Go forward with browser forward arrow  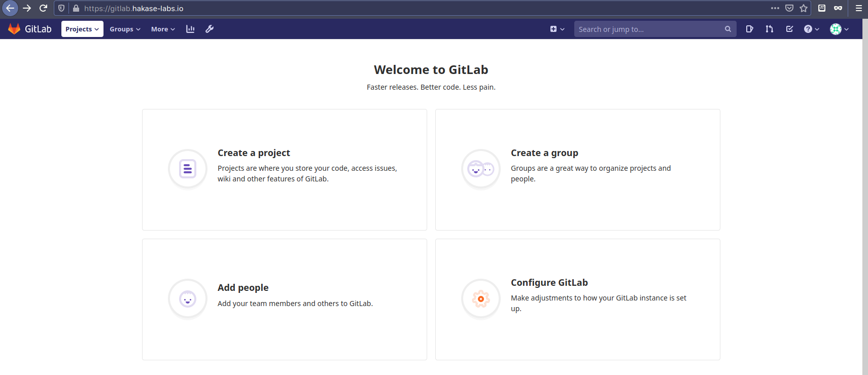(x=27, y=8)
